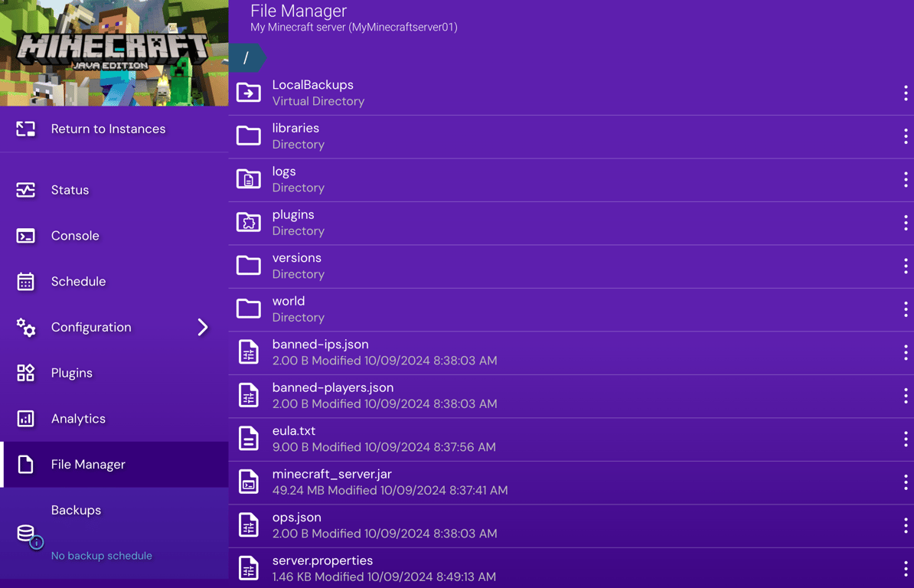Click the No backup schedule link
The height and width of the screenshot is (588, 914).
pyautogui.click(x=101, y=556)
